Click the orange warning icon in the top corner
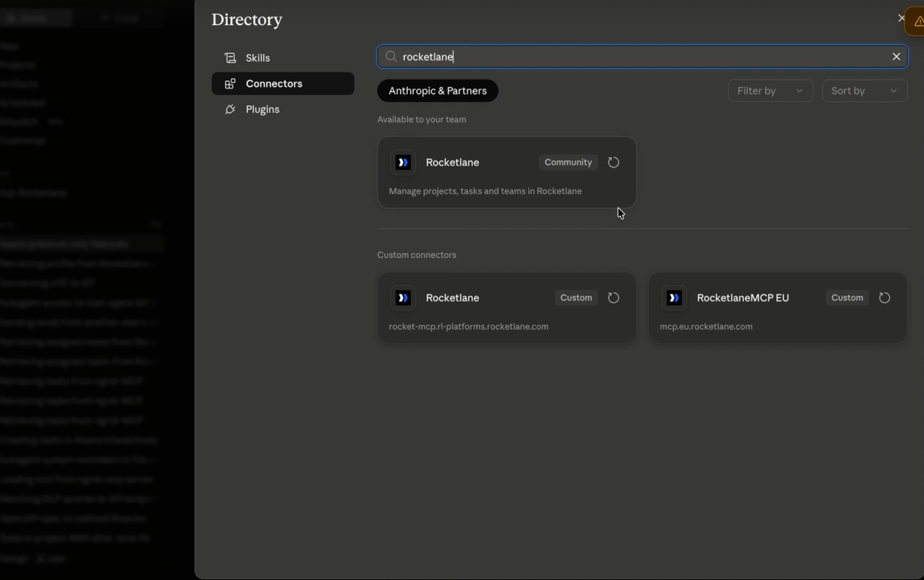The image size is (924, 580). [918, 21]
